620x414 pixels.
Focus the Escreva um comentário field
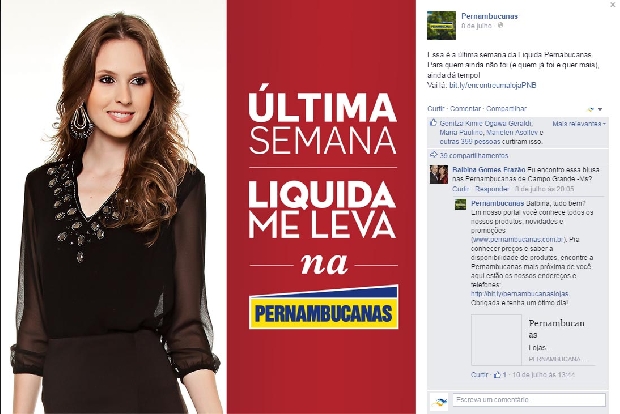click(x=529, y=400)
